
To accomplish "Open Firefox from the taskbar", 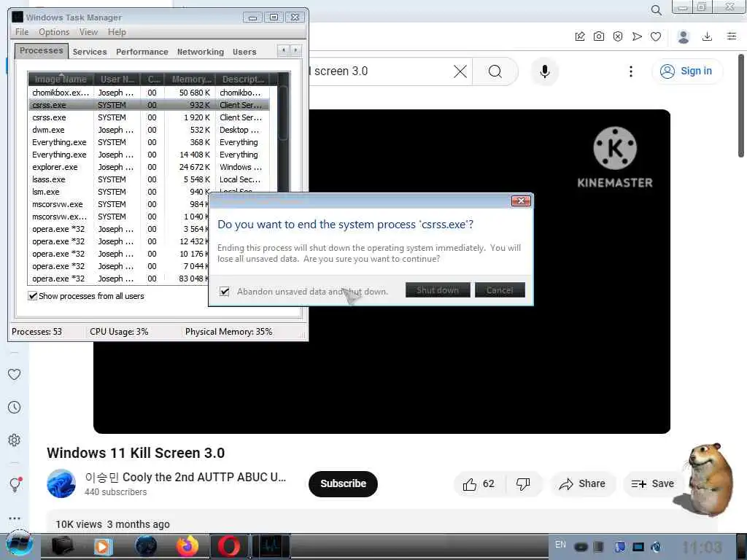I will (x=187, y=546).
